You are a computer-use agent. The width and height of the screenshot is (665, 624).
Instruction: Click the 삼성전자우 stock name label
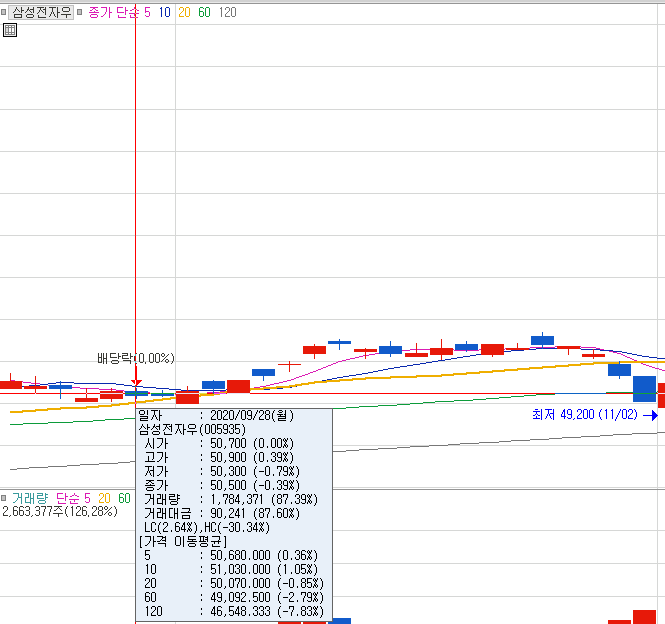coord(41,12)
